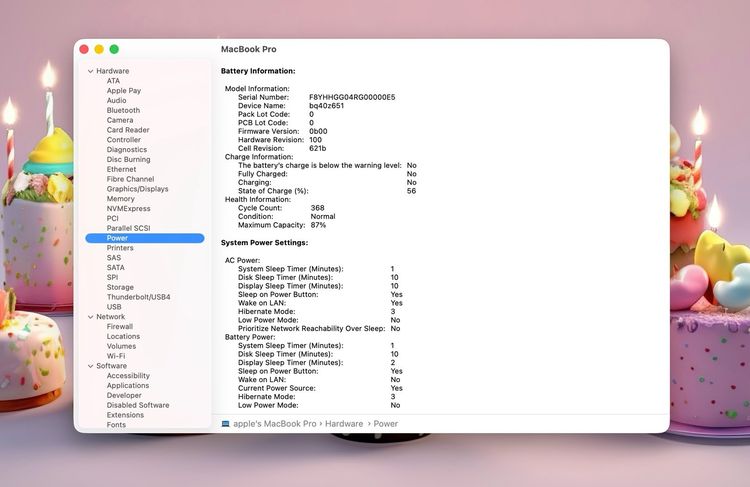Screen dimensions: 750x487
Task: Collapse the Hardware section chevron
Action: click(90, 71)
